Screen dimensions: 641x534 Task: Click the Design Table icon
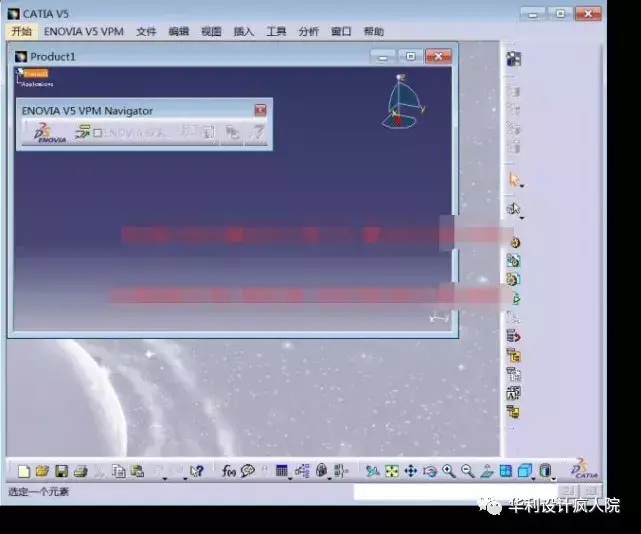click(282, 471)
